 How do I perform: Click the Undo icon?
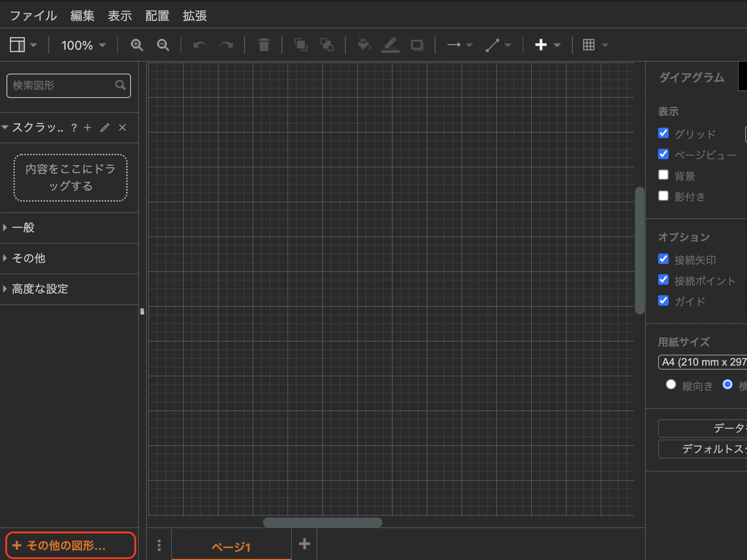coord(199,45)
